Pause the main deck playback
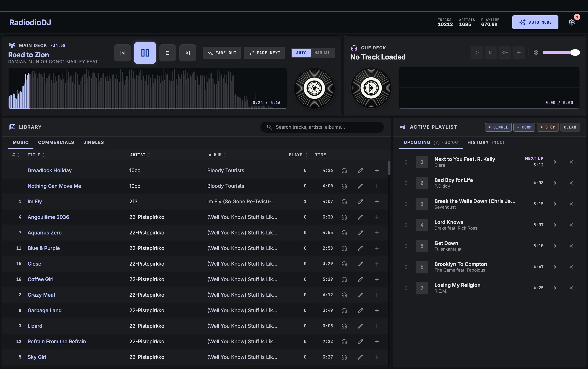 click(x=145, y=53)
